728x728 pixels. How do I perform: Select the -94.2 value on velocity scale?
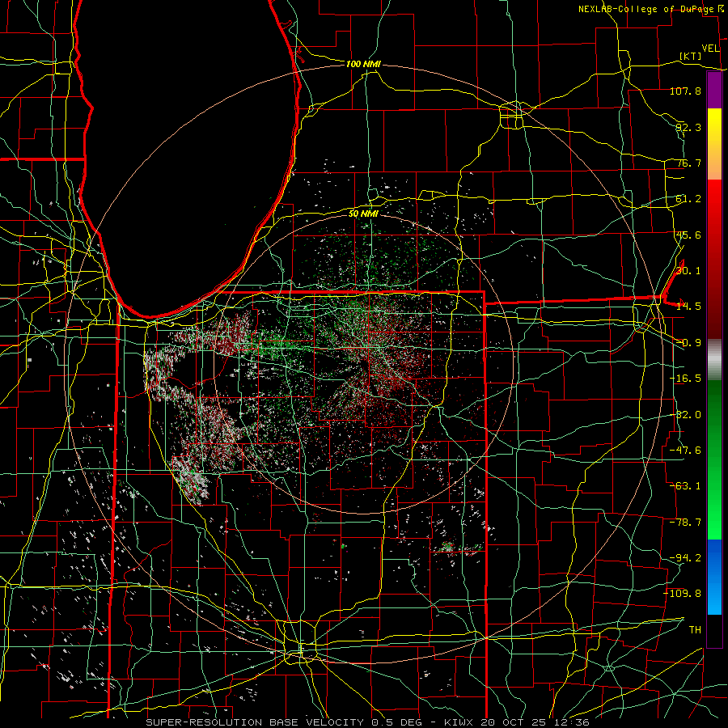pos(685,558)
